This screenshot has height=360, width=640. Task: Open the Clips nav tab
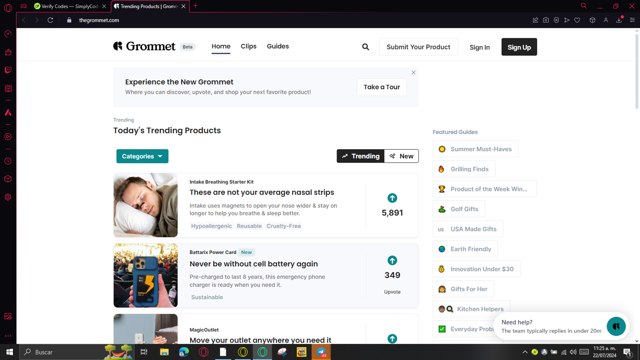click(x=249, y=47)
